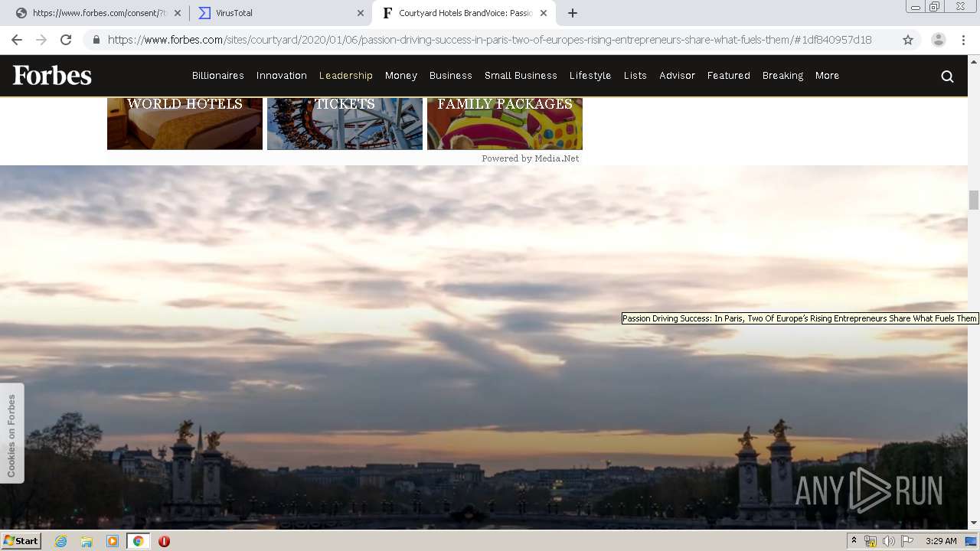The height and width of the screenshot is (551, 980).
Task: Select the Courtyard Hotels BrandVoice tab
Action: coord(464,13)
